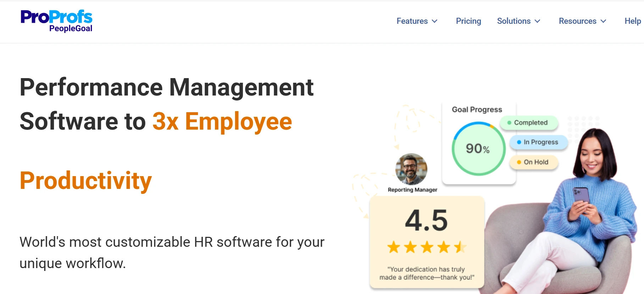The width and height of the screenshot is (644, 294).
Task: Click the third gold rating star
Action: (427, 247)
